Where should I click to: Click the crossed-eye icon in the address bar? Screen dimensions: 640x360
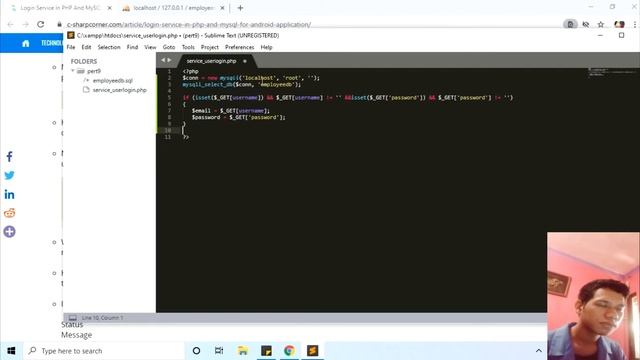tap(586, 24)
